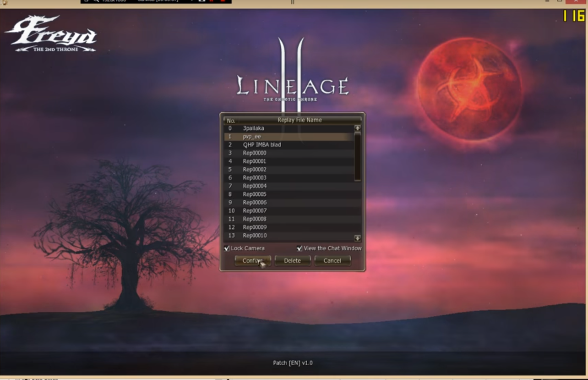588x380 pixels.
Task: Select replay file Rep00008
Action: pos(289,219)
